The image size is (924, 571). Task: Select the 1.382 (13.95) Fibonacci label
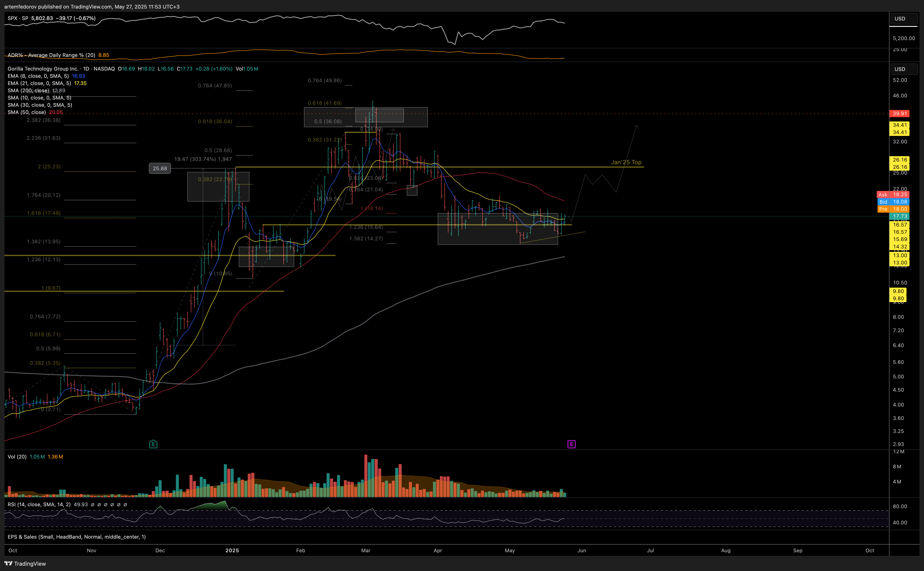(x=43, y=242)
